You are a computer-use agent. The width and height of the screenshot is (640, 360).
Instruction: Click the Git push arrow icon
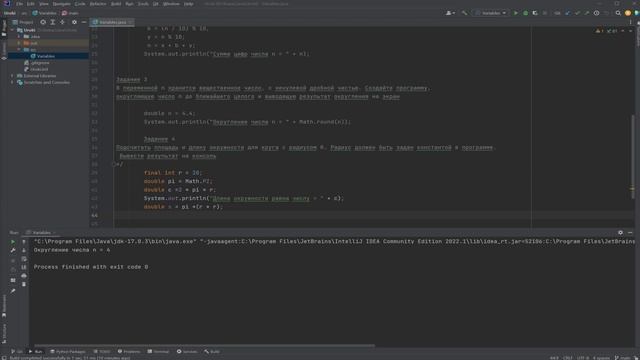tap(587, 13)
